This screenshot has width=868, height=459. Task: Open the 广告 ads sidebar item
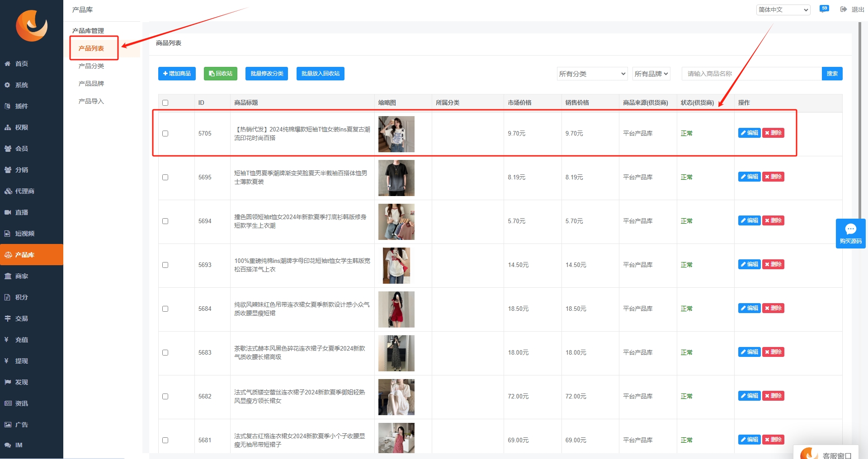click(x=32, y=425)
